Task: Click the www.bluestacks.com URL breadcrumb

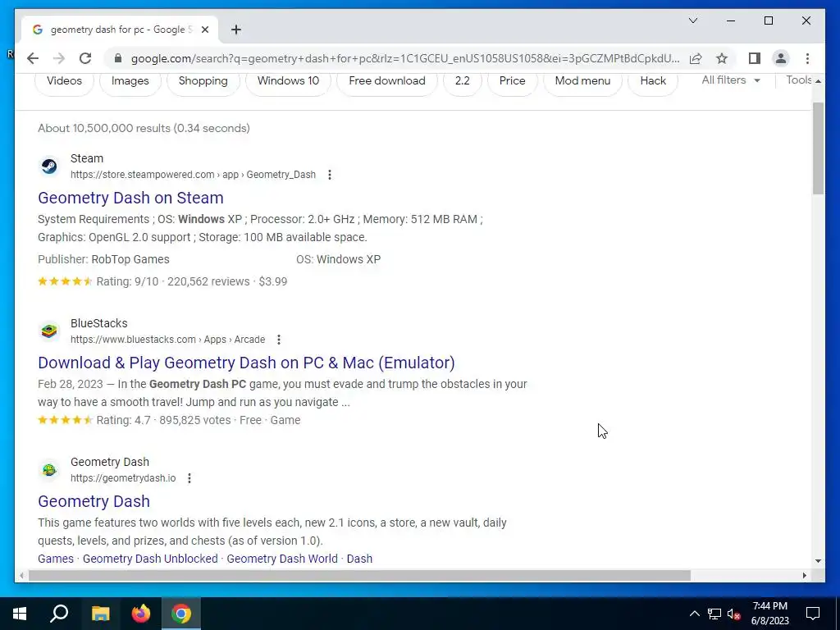Action: coord(167,340)
